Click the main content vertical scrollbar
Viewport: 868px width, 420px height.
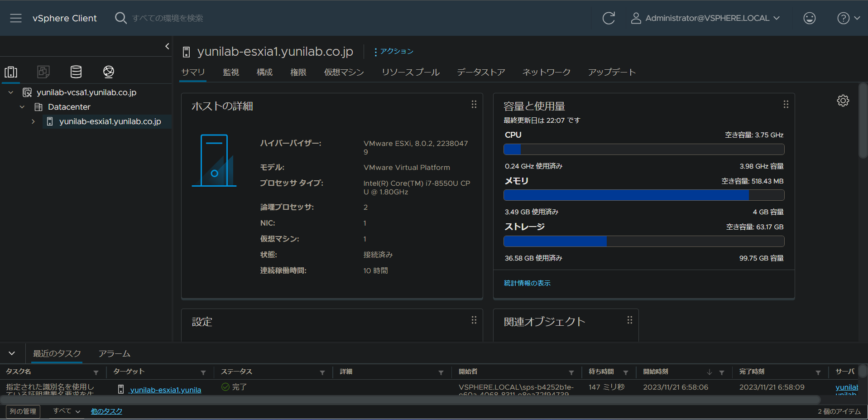click(863, 120)
